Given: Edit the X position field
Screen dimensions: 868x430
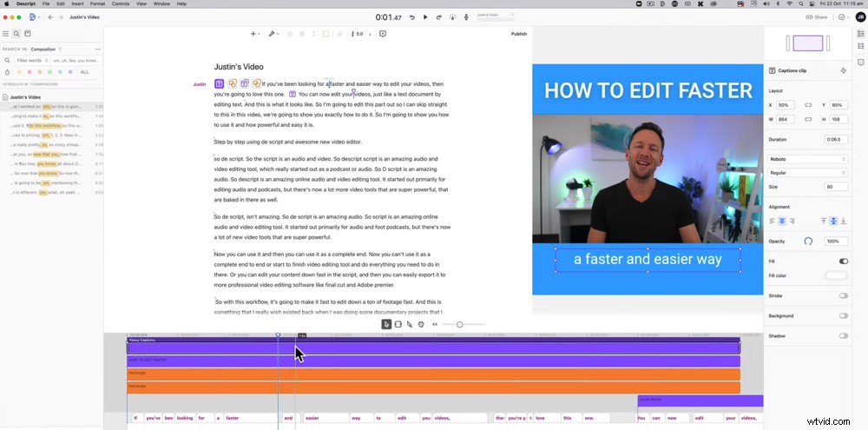Looking at the screenshot, I should (x=786, y=105).
